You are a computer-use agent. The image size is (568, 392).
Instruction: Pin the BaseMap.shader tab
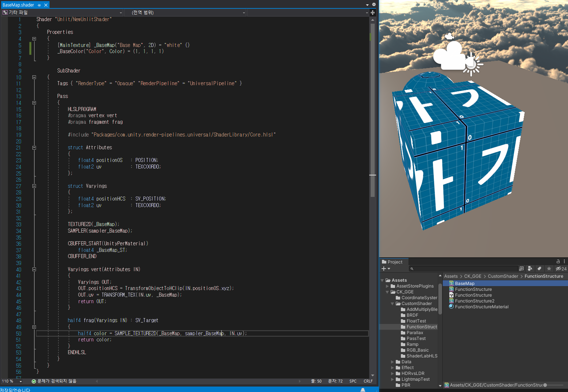39,5
